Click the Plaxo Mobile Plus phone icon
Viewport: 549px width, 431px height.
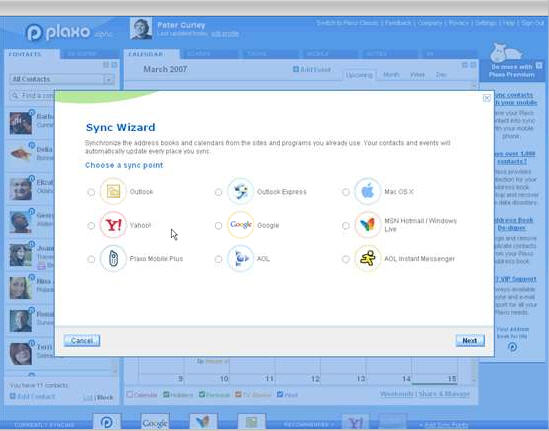113,258
